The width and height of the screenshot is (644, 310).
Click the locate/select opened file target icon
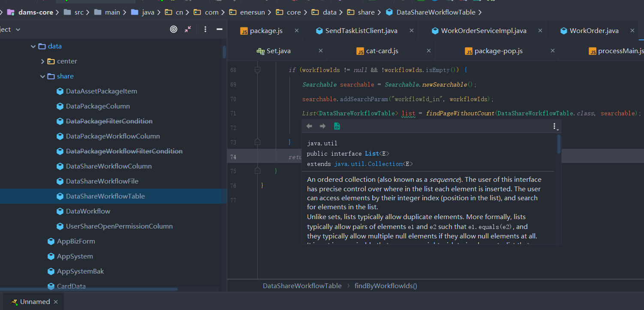(x=174, y=29)
